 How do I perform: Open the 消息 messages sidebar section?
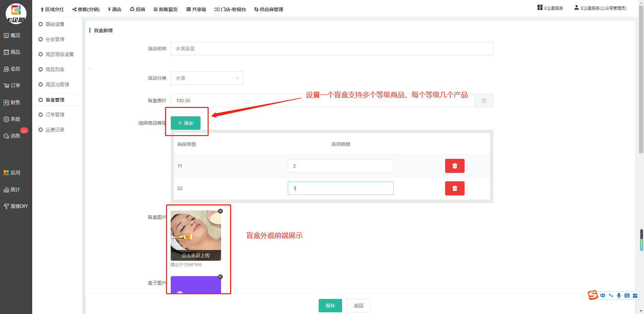pos(12,136)
